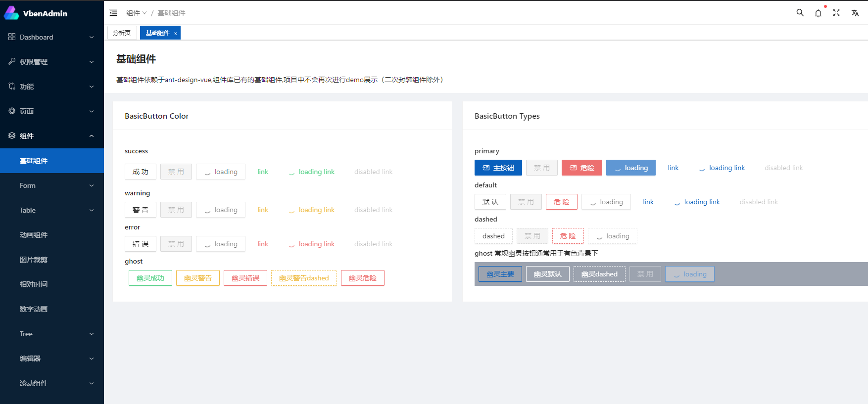Toggle the sidebar collapse icon

click(x=113, y=13)
